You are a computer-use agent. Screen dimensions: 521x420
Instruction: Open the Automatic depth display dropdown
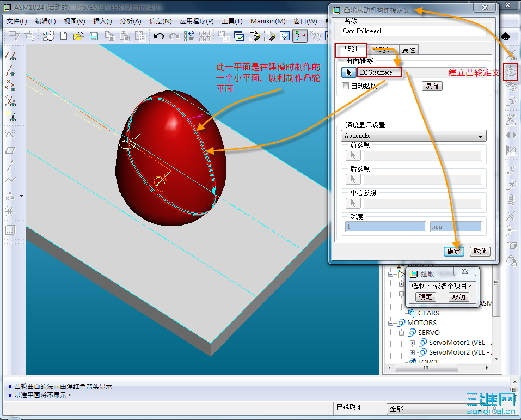pyautogui.click(x=413, y=136)
